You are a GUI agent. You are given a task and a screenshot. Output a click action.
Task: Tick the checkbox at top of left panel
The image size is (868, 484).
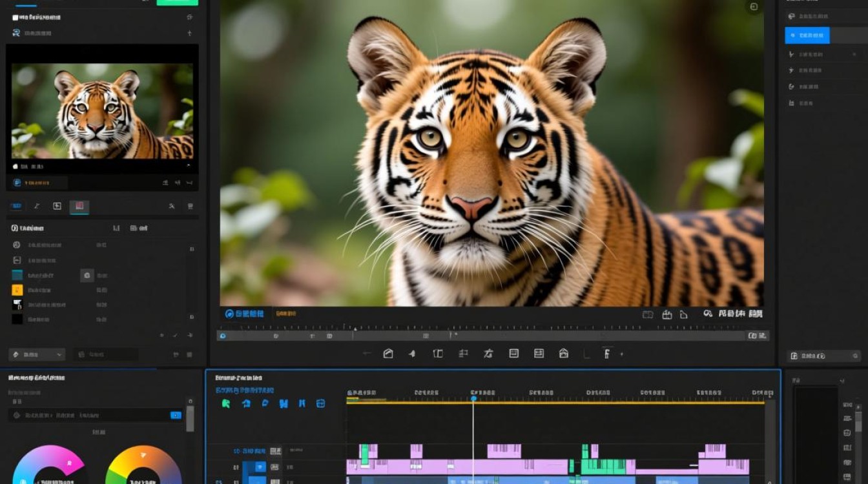point(15,17)
